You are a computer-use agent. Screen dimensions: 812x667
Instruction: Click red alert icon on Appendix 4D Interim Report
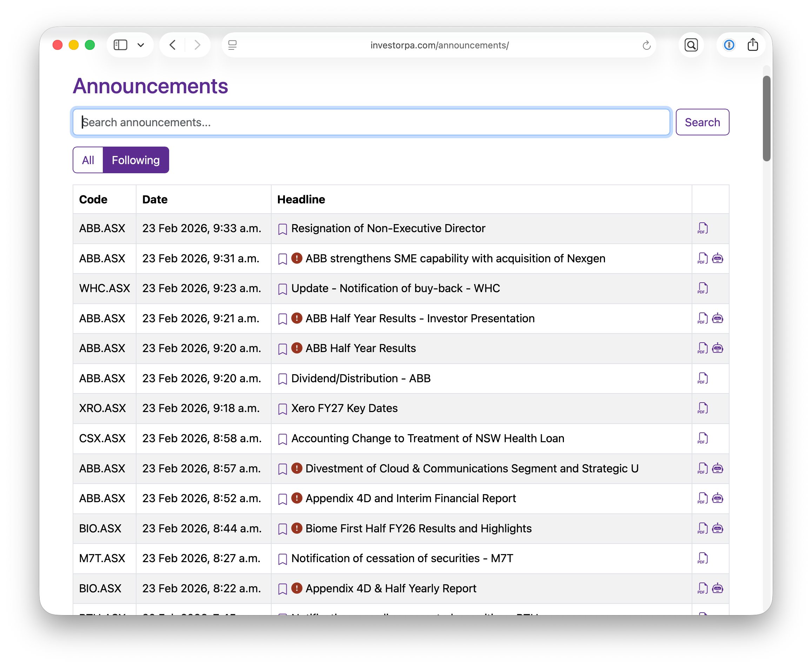click(297, 498)
